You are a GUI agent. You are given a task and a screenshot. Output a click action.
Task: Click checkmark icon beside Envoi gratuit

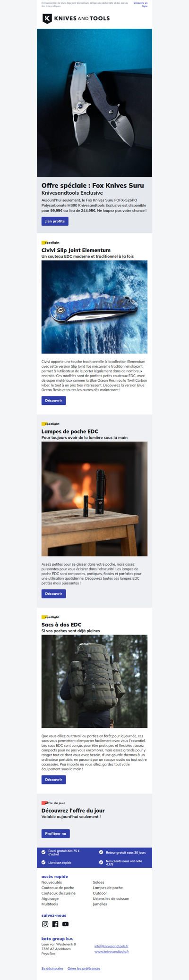tap(43, 852)
